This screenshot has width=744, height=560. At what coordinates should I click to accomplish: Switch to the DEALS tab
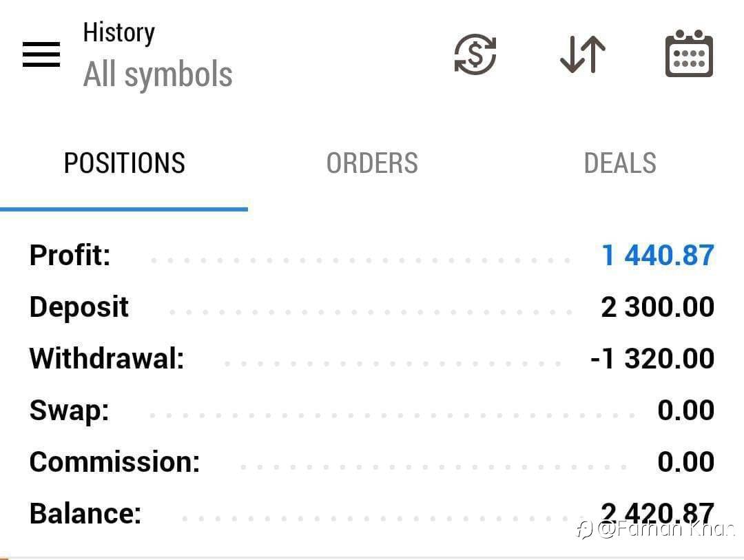[x=620, y=163]
